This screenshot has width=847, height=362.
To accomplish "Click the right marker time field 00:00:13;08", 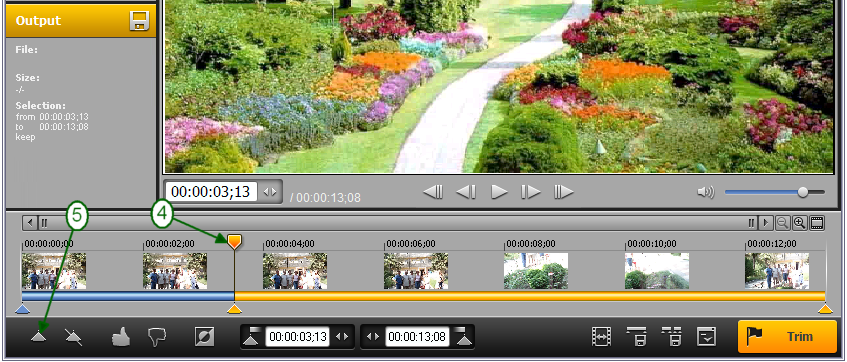I will [417, 337].
